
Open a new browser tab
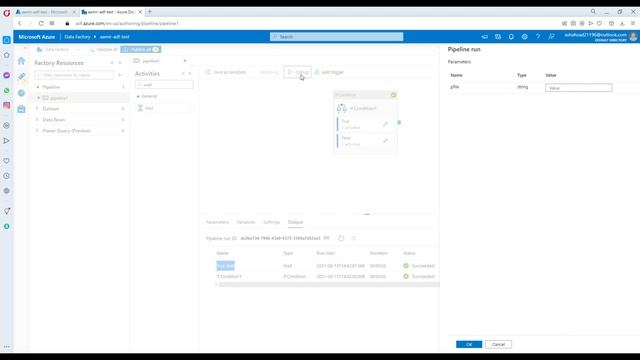click(149, 12)
